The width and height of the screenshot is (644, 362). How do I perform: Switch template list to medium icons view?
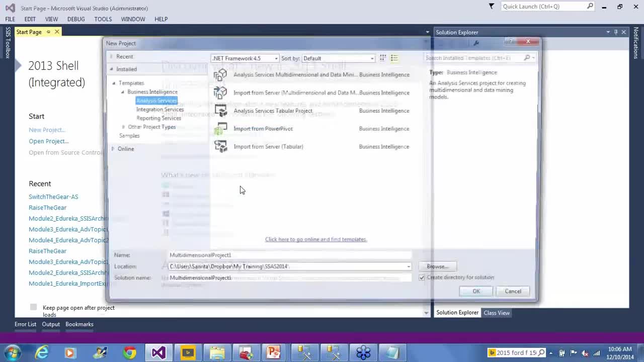point(394,58)
